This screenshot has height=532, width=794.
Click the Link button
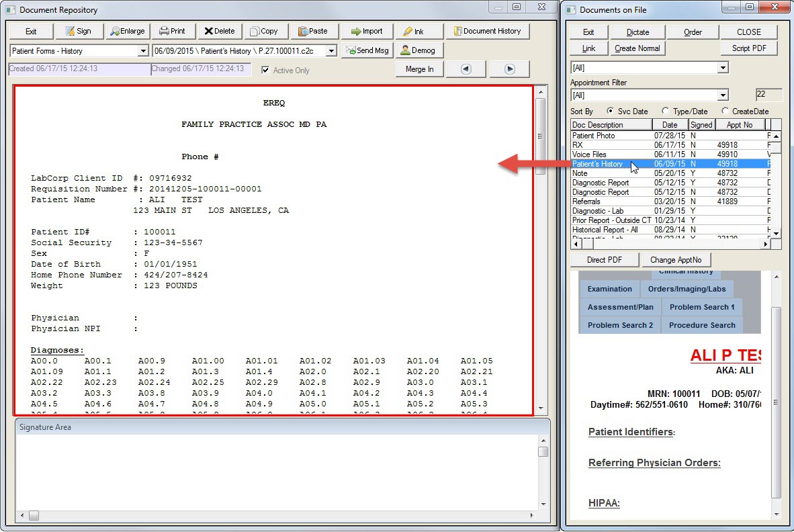pos(588,48)
